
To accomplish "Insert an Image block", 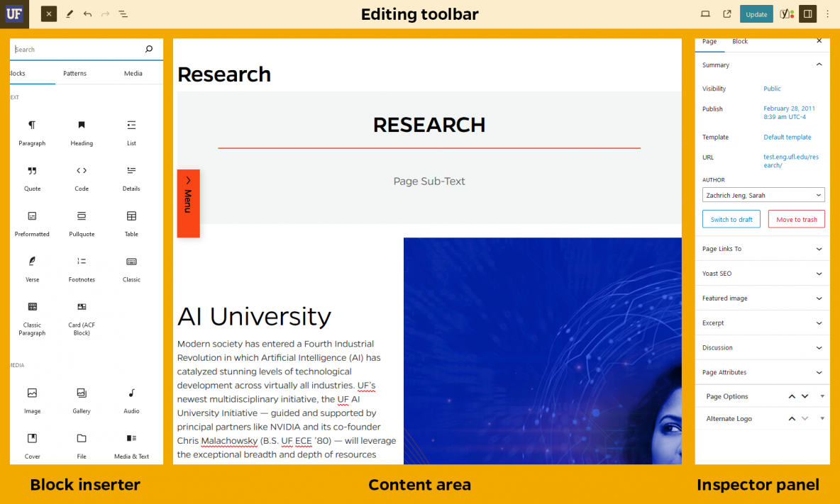I will coord(32,401).
